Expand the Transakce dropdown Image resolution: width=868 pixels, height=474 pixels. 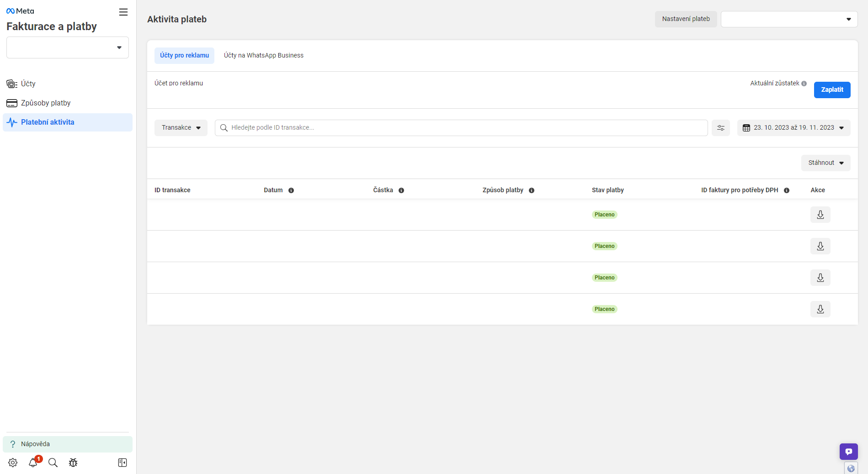coord(181,128)
